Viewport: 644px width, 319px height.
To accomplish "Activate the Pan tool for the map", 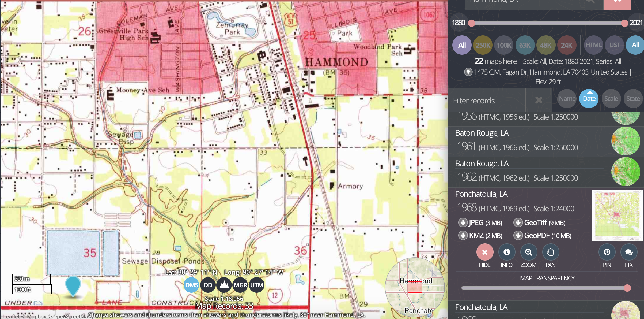I will pos(551,252).
